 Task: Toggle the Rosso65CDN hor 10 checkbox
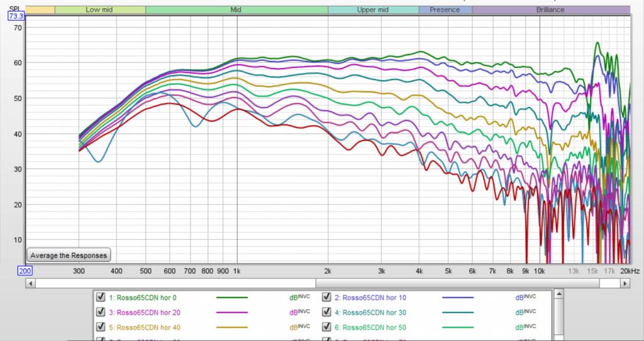tap(326, 297)
